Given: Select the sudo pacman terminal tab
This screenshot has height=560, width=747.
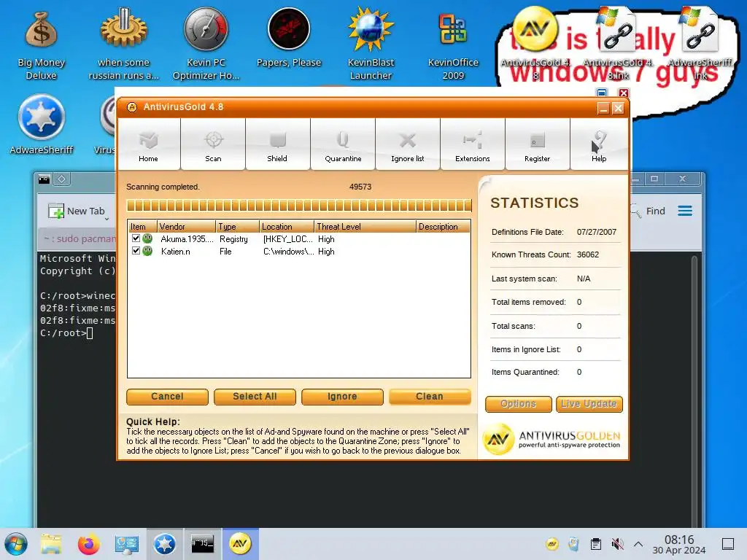Looking at the screenshot, I should [79, 238].
